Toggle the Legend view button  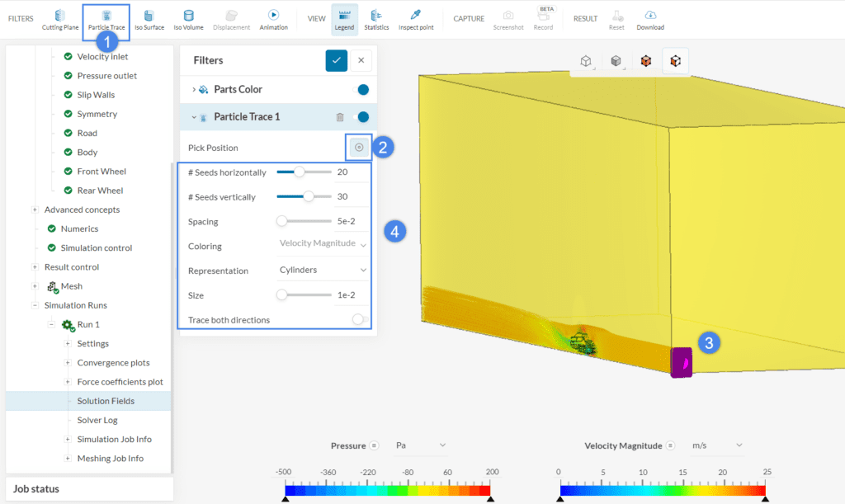pyautogui.click(x=345, y=20)
